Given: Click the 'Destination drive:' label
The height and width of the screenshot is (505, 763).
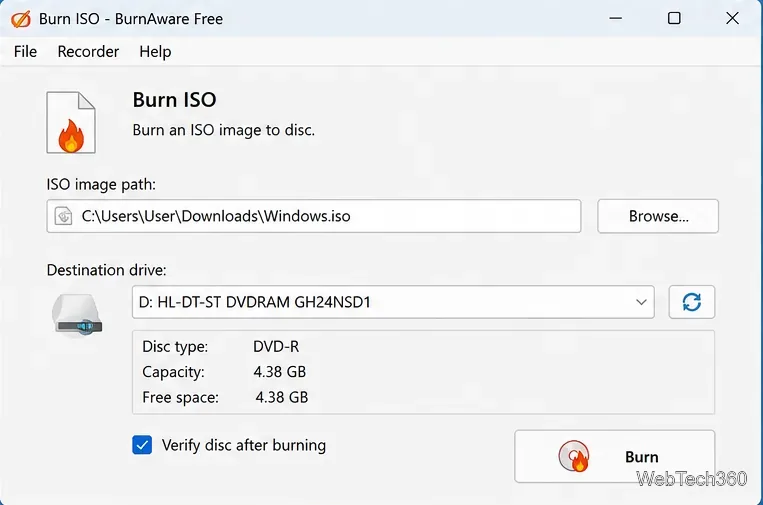Looking at the screenshot, I should click(107, 270).
